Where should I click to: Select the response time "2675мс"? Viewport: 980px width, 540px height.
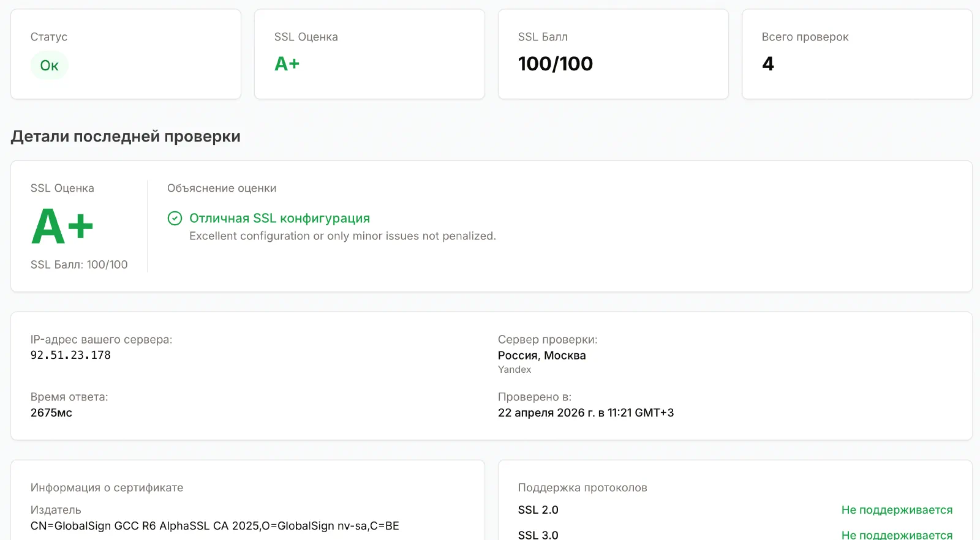[51, 413]
